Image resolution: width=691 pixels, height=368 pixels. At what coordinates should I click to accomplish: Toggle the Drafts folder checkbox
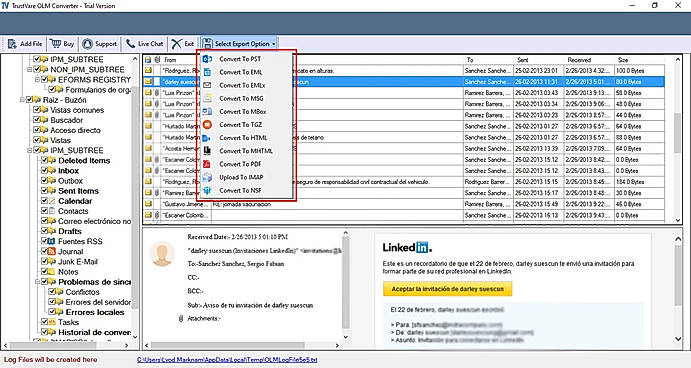pos(45,230)
